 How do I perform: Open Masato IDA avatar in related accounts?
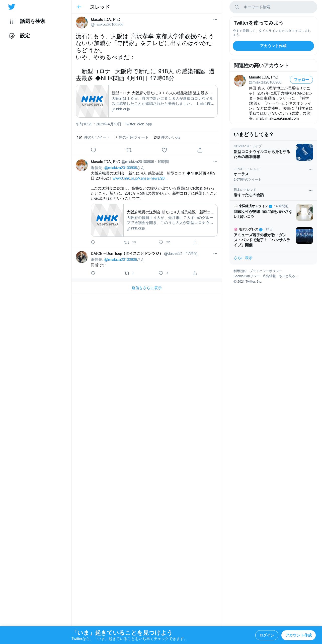[240, 81]
